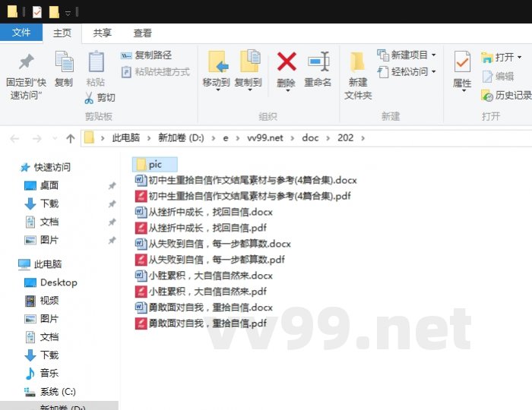Open the 文件 menu tab
Image resolution: width=532 pixels, height=410 pixels.
pos(21,33)
